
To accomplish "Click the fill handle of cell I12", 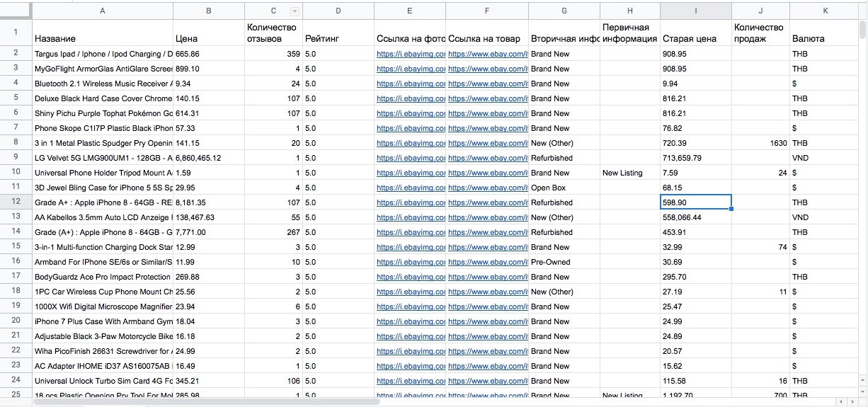I will [x=731, y=209].
